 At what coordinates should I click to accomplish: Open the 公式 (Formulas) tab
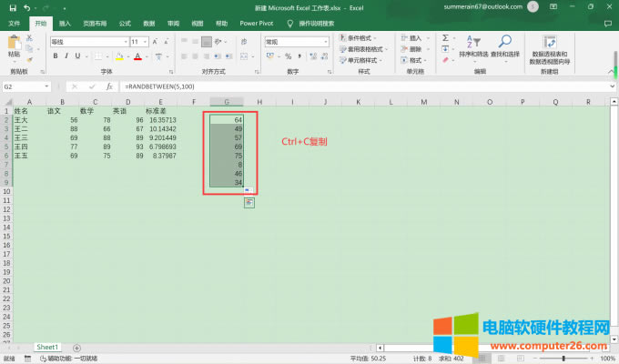point(125,23)
